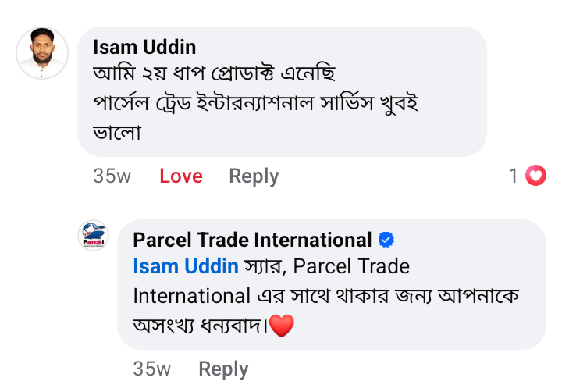Click the Isam Uddin commenter name
The width and height of the screenshot is (562, 392).
[144, 47]
